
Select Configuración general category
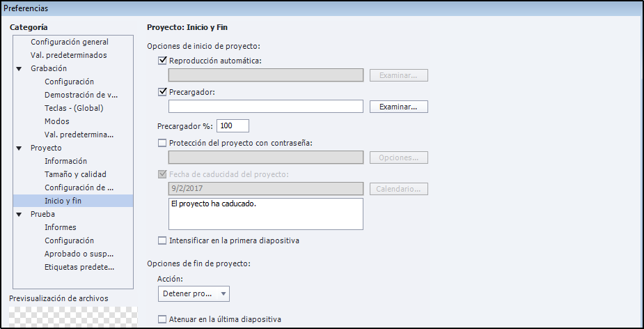(x=70, y=42)
